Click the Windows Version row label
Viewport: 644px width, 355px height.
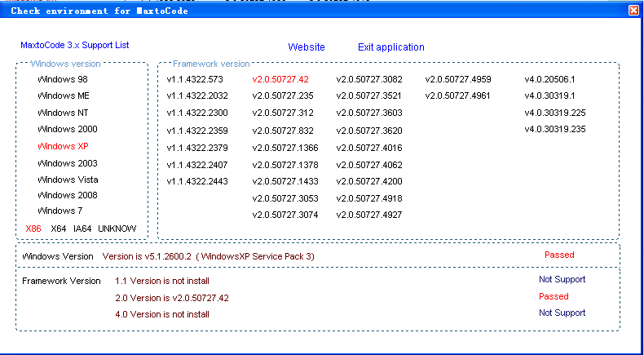[58, 257]
